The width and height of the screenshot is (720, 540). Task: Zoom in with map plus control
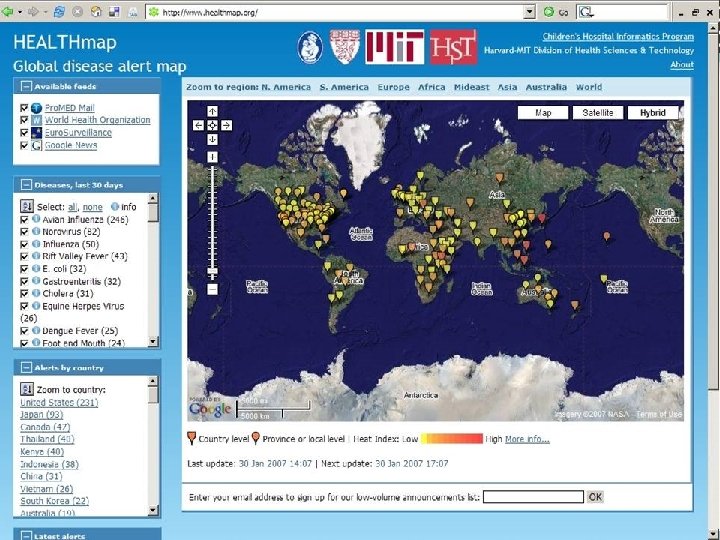point(212,157)
